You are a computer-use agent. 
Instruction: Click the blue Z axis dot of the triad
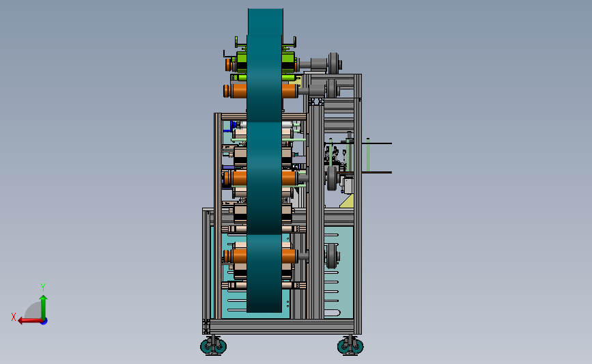tap(44, 321)
